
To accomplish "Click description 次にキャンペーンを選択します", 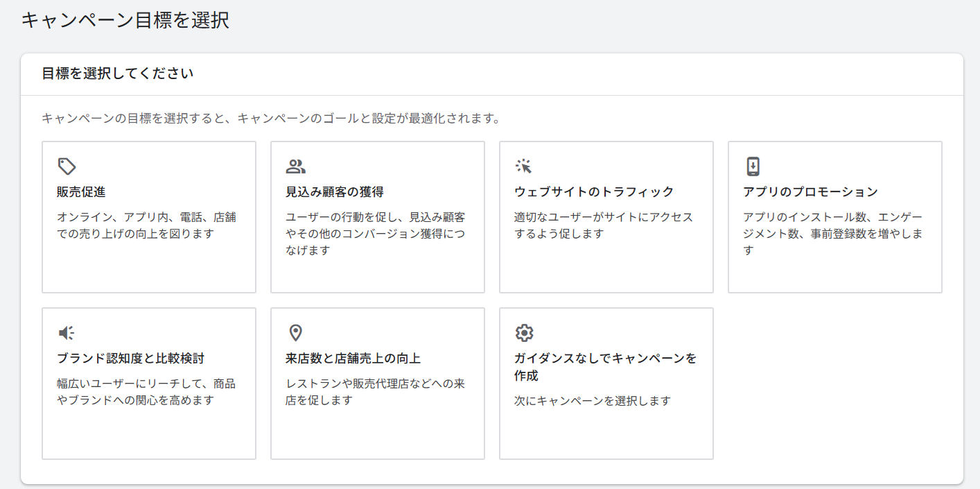I will click(593, 401).
